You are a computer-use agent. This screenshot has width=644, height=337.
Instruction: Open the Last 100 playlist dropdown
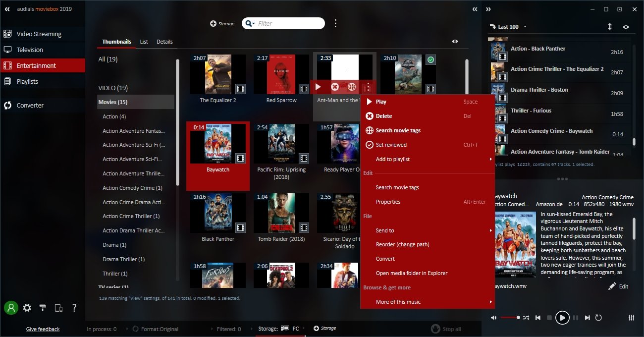508,27
